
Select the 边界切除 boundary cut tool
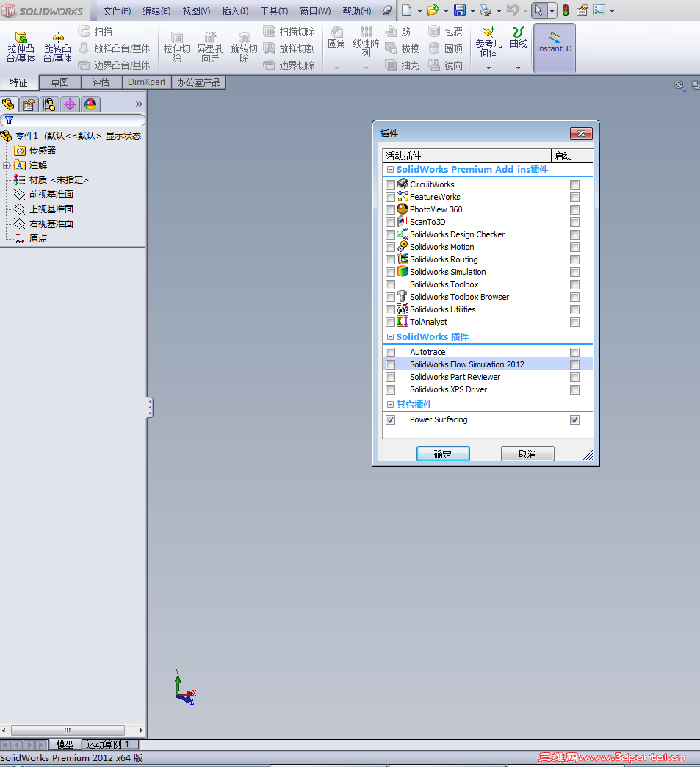pyautogui.click(x=289, y=65)
